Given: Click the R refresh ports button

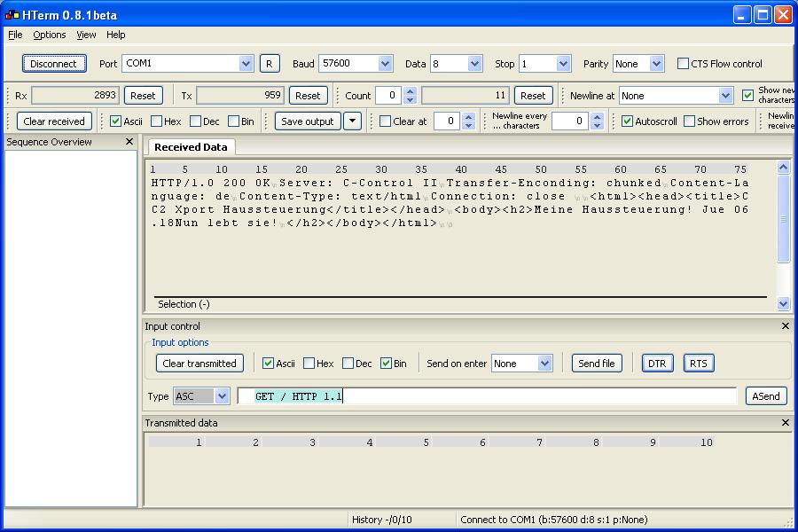Looking at the screenshot, I should point(269,64).
